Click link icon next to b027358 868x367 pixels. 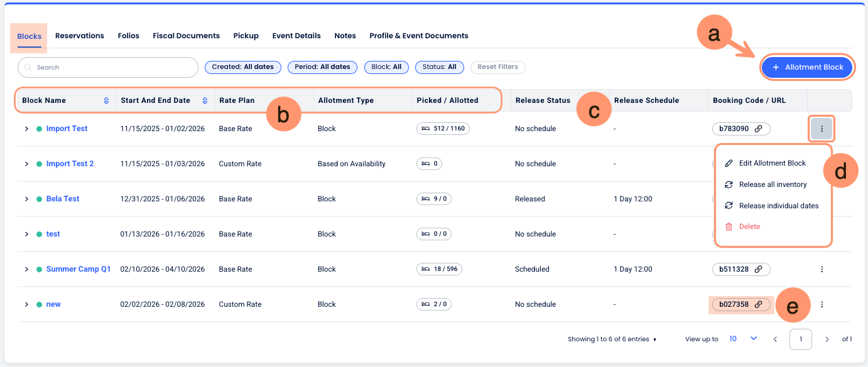click(758, 304)
